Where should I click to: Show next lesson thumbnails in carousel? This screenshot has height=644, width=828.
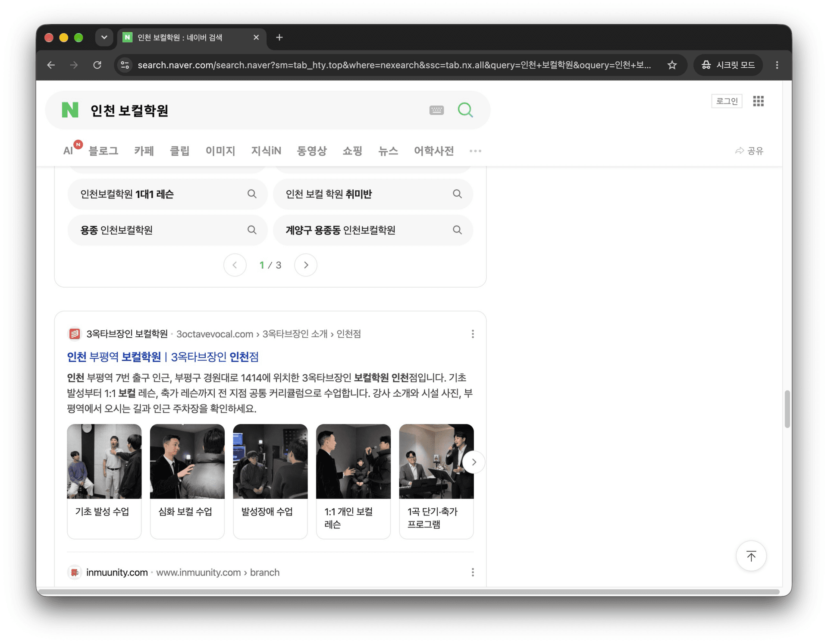(x=474, y=462)
